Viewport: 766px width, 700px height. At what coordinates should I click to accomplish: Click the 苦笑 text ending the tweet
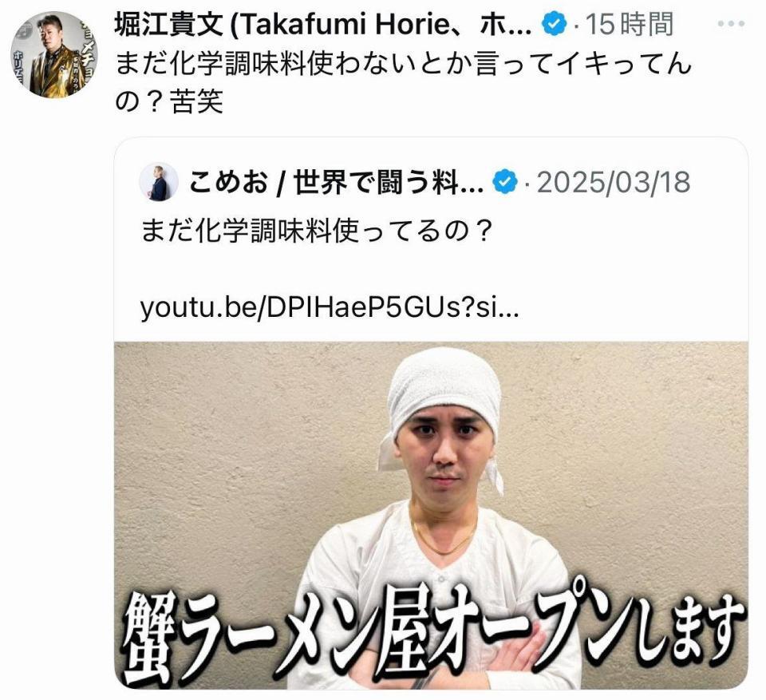(196, 102)
